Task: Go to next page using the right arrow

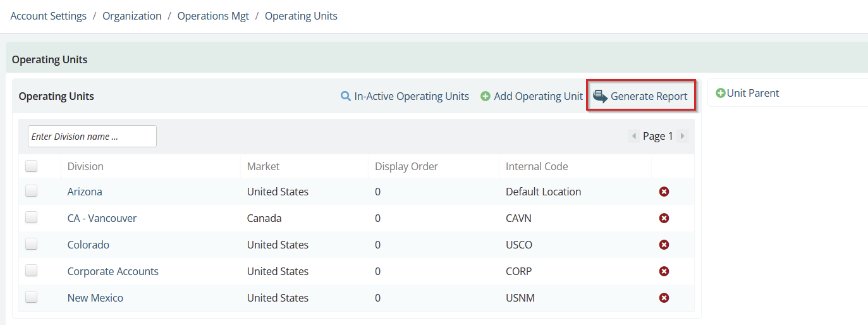Action: [x=682, y=136]
